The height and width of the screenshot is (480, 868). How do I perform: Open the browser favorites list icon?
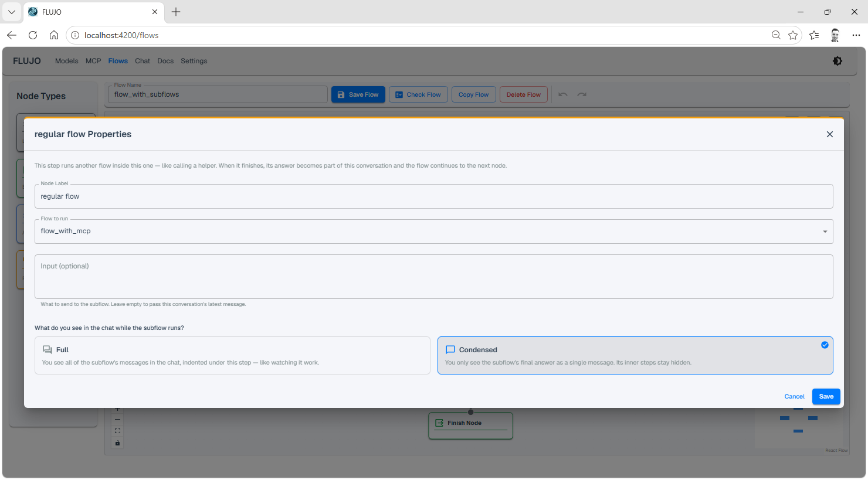pyautogui.click(x=814, y=35)
